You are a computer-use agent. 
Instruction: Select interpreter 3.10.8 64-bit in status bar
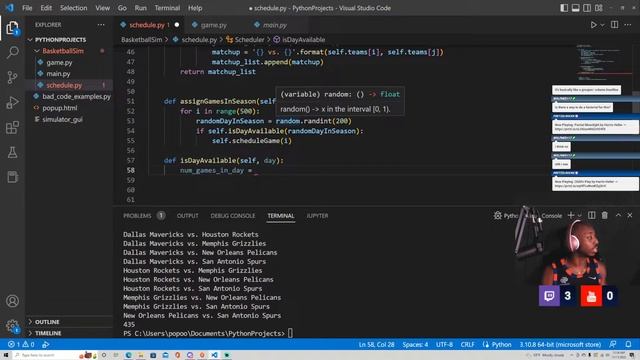tap(560, 344)
